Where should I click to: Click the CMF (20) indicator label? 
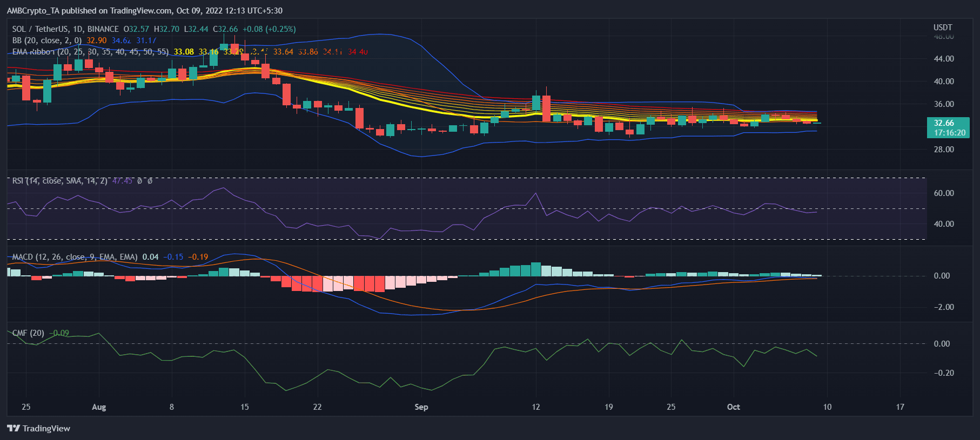pyautogui.click(x=28, y=333)
